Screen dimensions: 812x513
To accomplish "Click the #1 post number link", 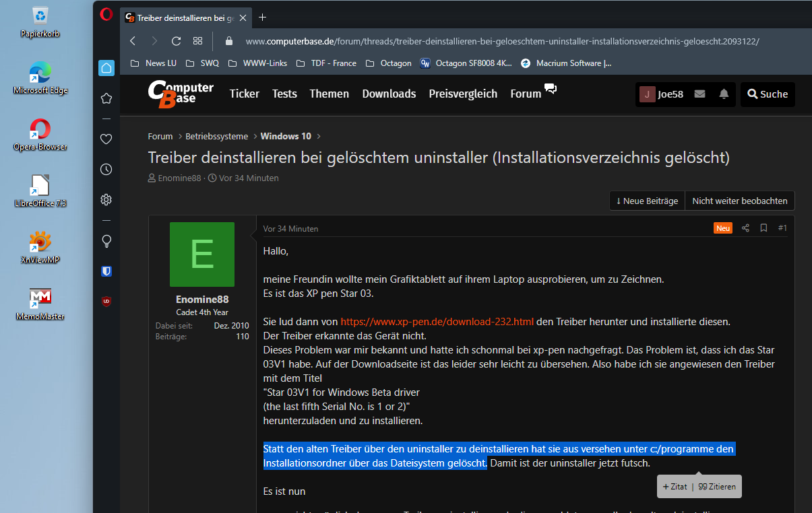I will [782, 228].
